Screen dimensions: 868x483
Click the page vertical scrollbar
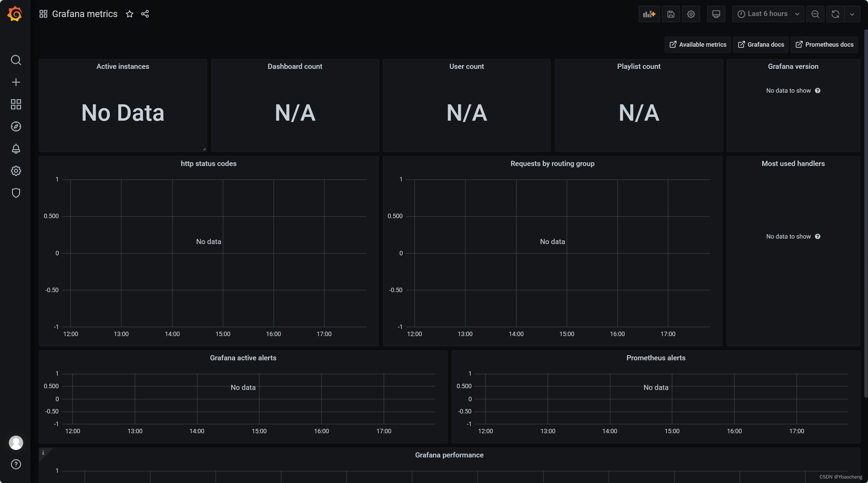point(866,214)
